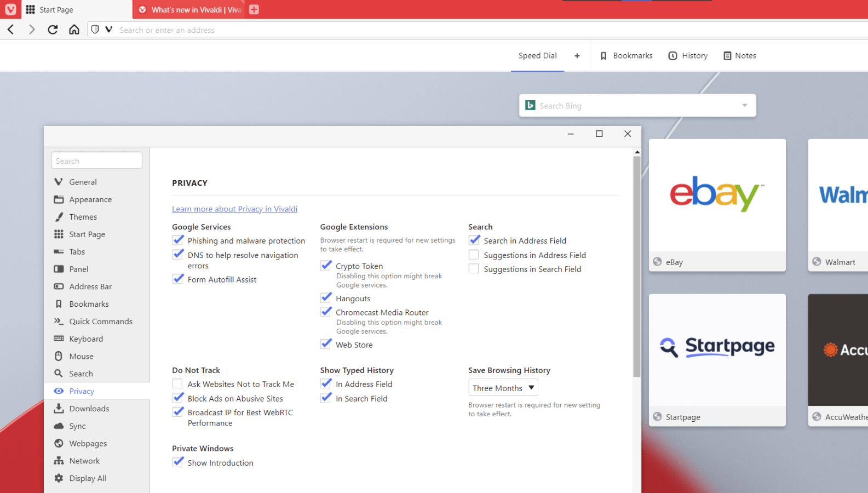The image size is (868, 493).
Task: Open the AccuWeather speed dial thumbnail
Action: coord(838,360)
